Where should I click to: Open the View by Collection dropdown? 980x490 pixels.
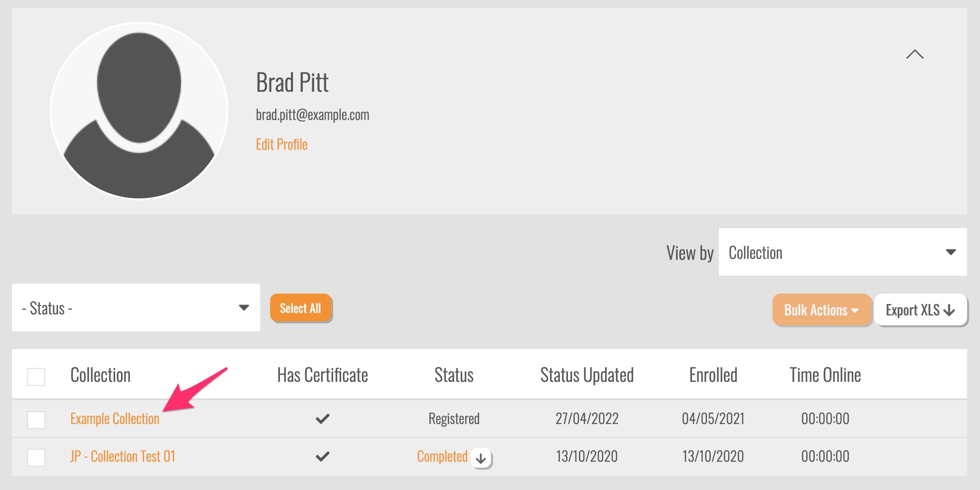pos(842,252)
